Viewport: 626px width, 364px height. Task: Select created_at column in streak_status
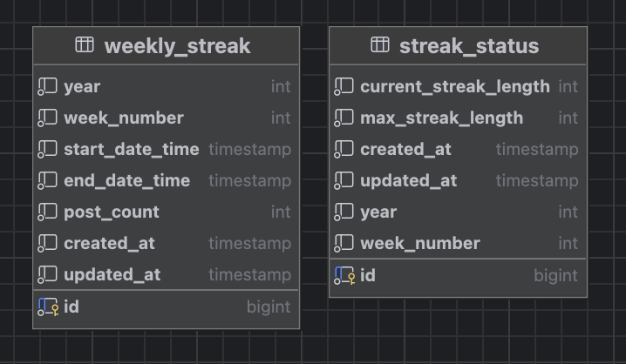click(458, 150)
